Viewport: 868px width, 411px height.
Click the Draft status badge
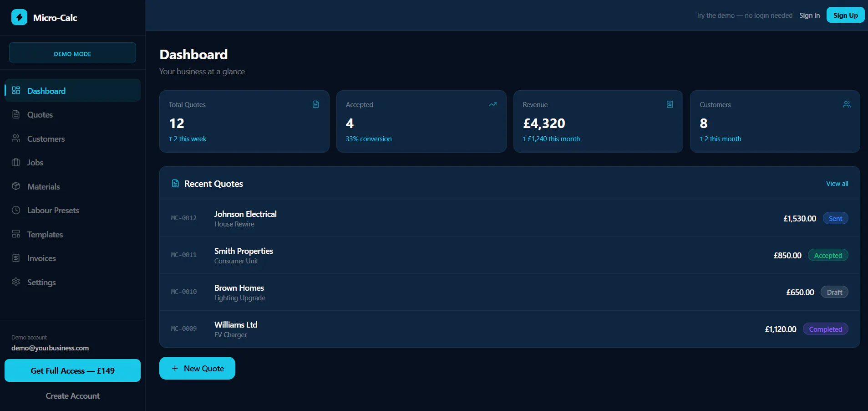click(x=834, y=292)
